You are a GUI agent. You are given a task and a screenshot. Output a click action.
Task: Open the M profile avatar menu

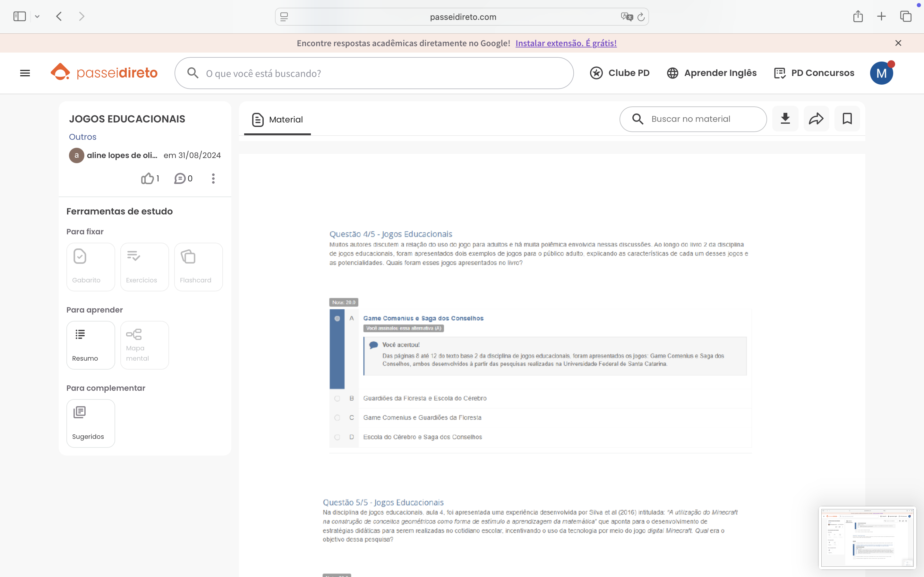(x=881, y=73)
